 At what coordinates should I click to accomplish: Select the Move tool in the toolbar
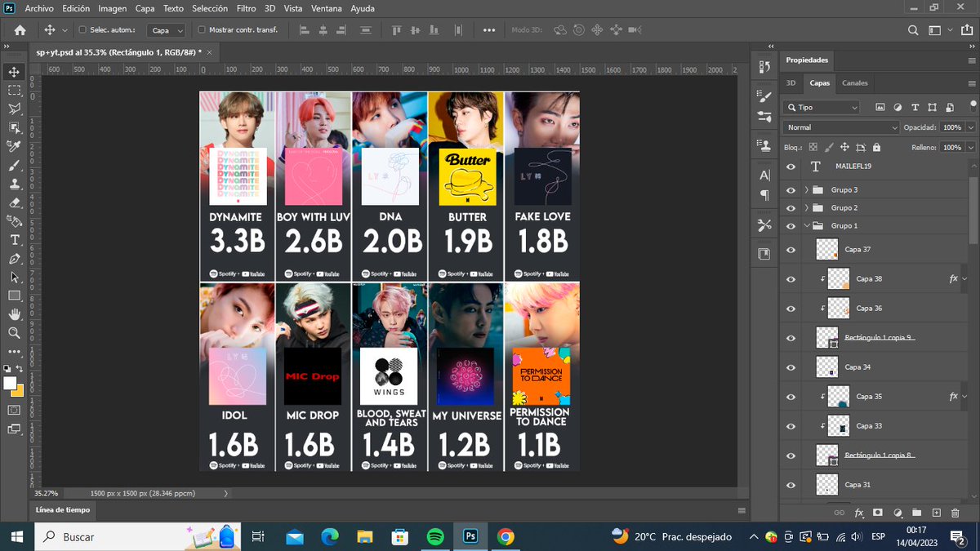click(14, 72)
